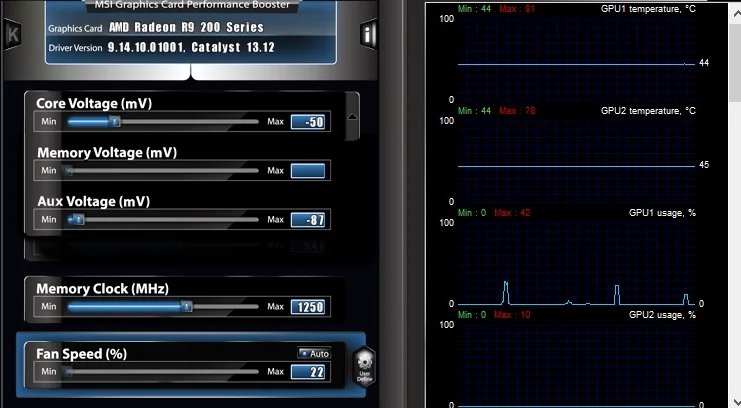Click the GPU1 usage Max : 42 reading
Viewport: 741px width, 408px height.
coord(512,213)
